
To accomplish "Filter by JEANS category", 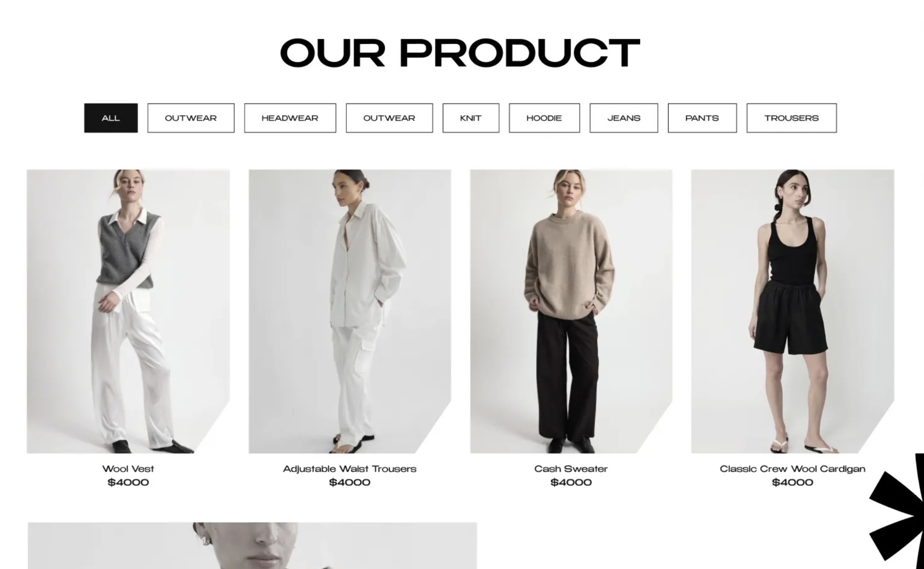I will (x=624, y=118).
